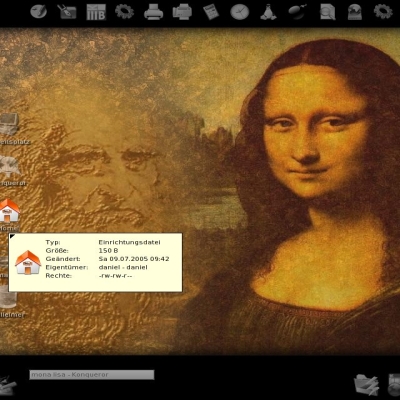400x400 pixels.
Task: Click the 'Geändert:' label in tooltip
Action: pos(63,259)
